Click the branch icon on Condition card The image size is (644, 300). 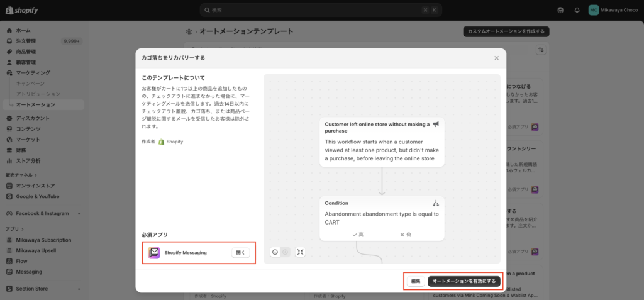pyautogui.click(x=436, y=203)
